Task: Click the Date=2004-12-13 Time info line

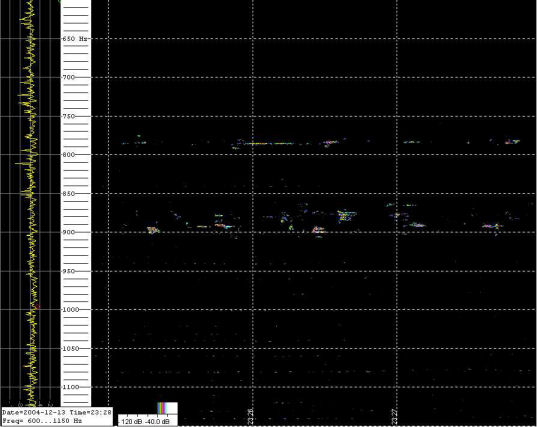Action: [57, 412]
